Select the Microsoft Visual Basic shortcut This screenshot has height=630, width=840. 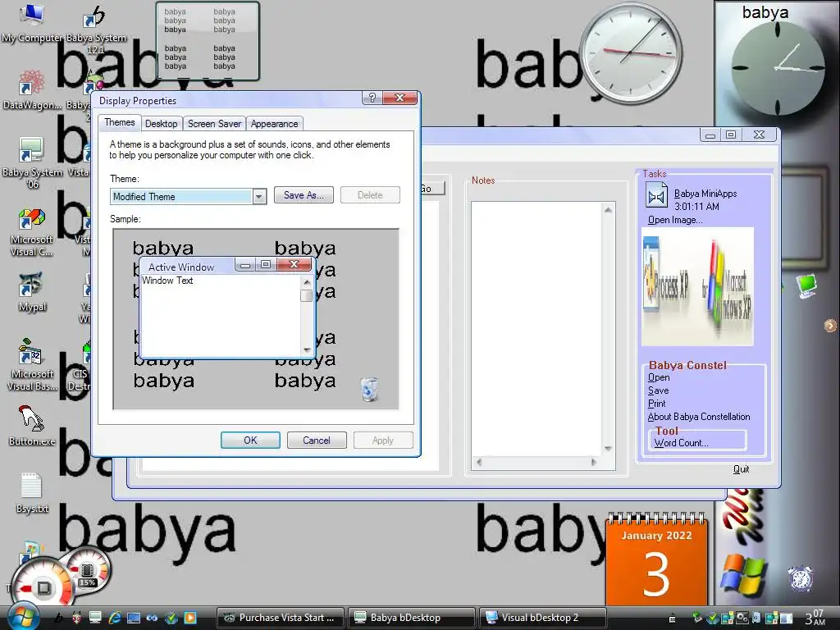pyautogui.click(x=32, y=365)
